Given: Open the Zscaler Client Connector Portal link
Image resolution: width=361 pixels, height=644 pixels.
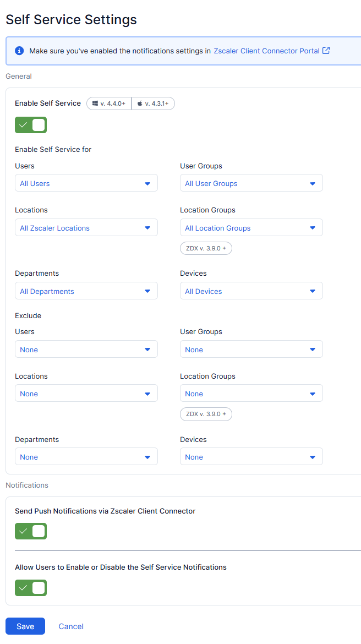Looking at the screenshot, I should point(266,51).
